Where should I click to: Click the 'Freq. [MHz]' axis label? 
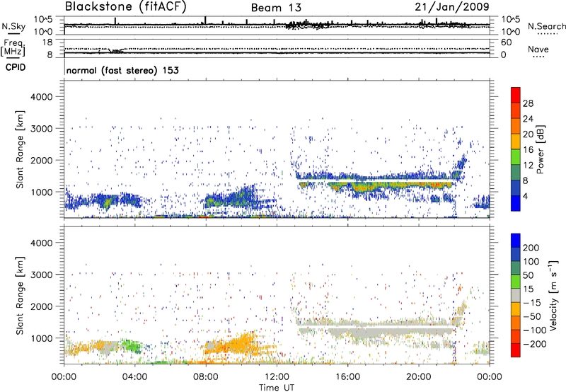tap(13, 48)
